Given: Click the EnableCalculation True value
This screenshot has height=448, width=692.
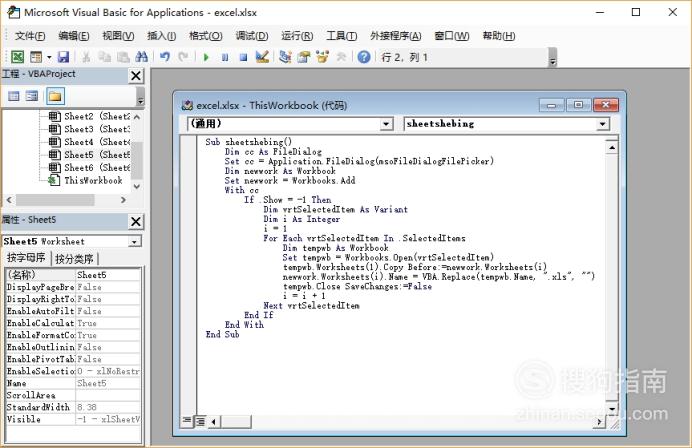Looking at the screenshot, I should point(108,323).
